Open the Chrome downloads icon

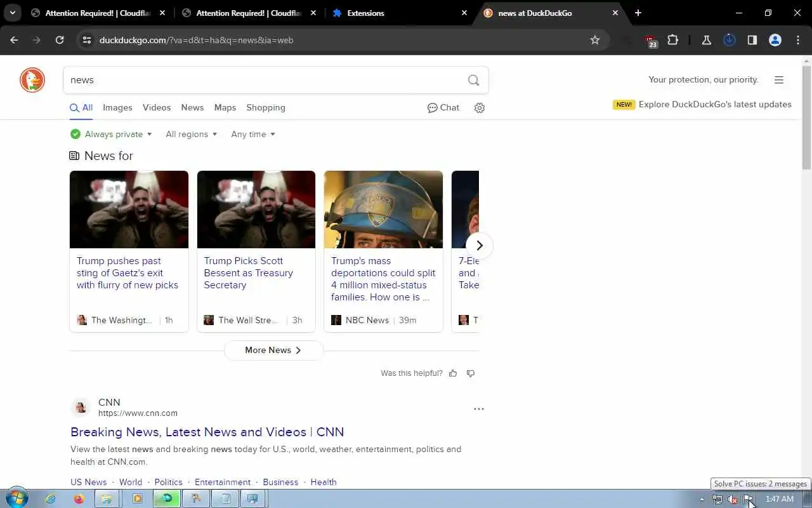(730, 40)
